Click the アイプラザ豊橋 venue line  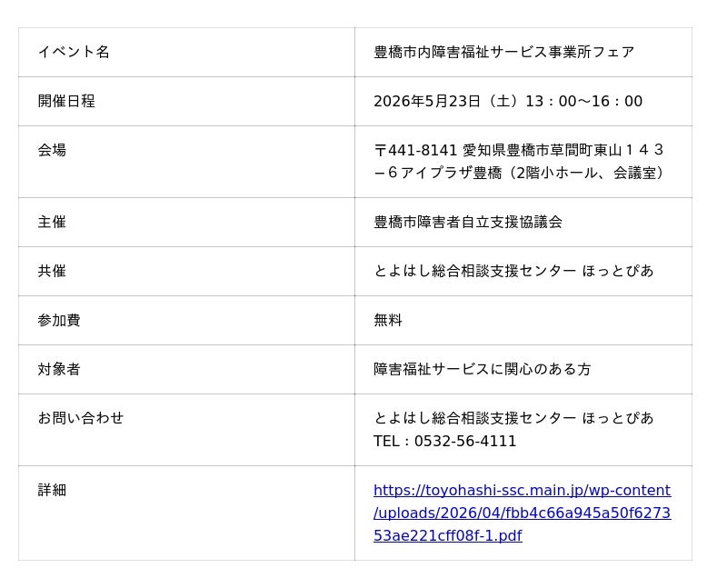pos(519,173)
